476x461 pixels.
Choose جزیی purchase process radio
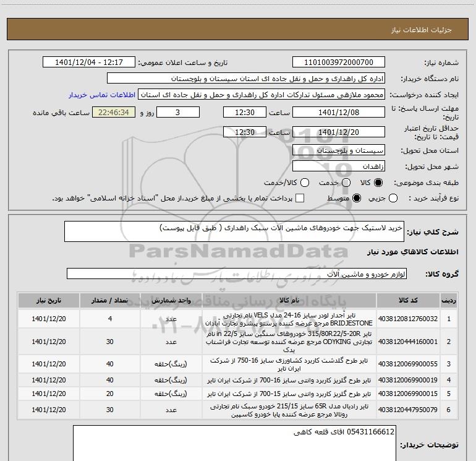393,198
